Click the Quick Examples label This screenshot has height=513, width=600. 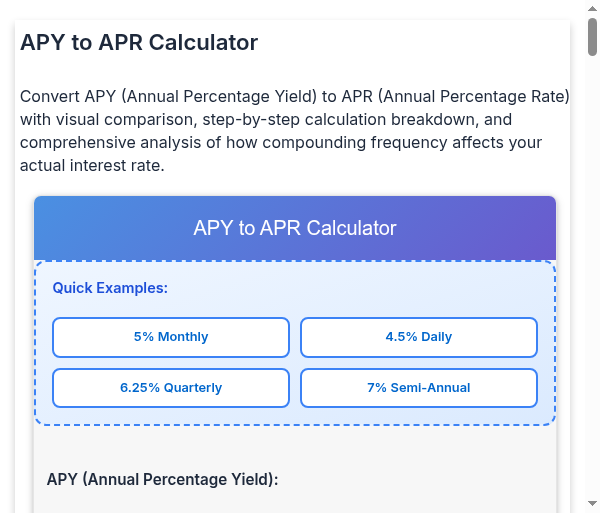(x=110, y=288)
